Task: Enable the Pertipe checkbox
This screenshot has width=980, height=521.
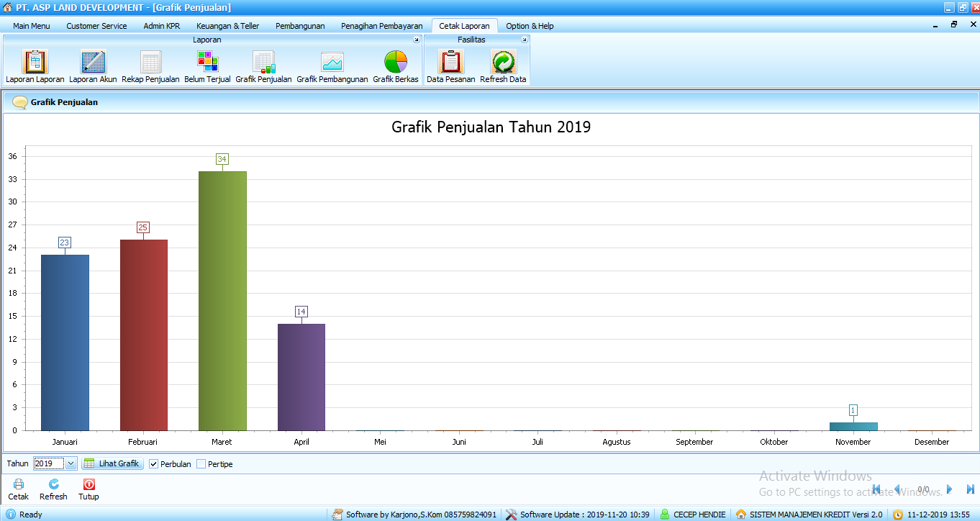Action: pyautogui.click(x=201, y=464)
